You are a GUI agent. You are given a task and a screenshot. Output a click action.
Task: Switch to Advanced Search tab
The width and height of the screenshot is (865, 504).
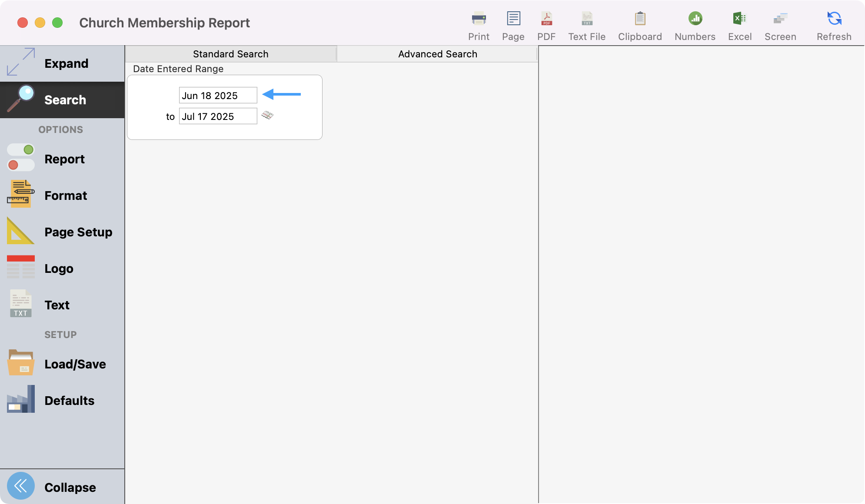438,54
